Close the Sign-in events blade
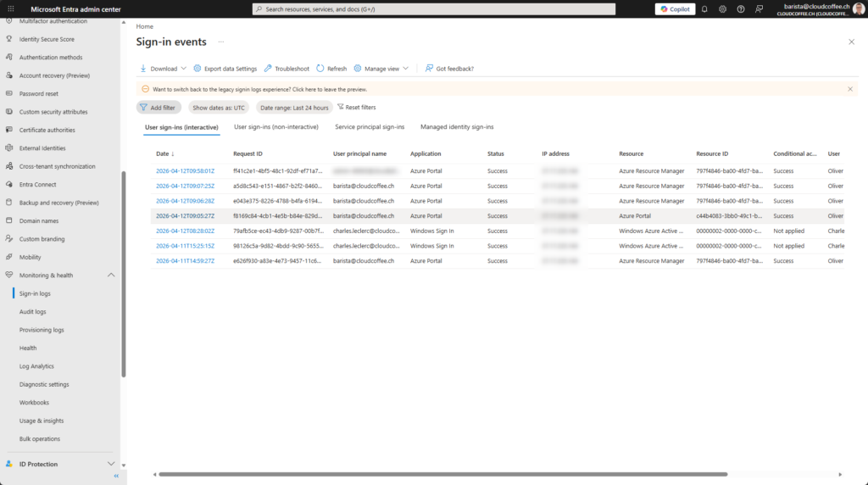Screen dimensions: 868x485 tap(851, 42)
